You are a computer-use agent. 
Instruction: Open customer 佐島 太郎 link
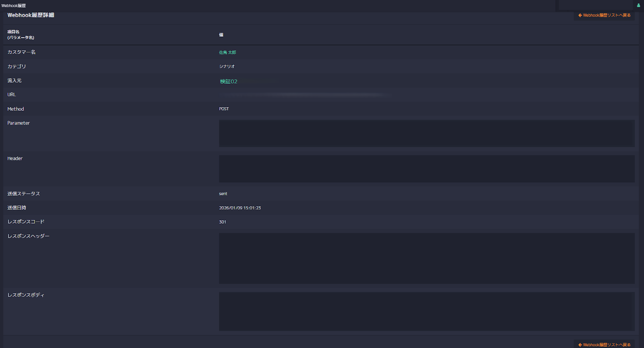[227, 52]
